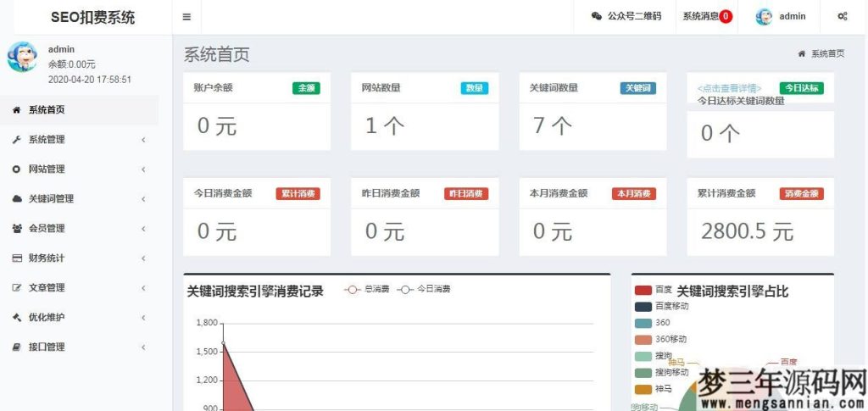
Task: Click the wrench icon of 系统管理
Action: [17, 140]
